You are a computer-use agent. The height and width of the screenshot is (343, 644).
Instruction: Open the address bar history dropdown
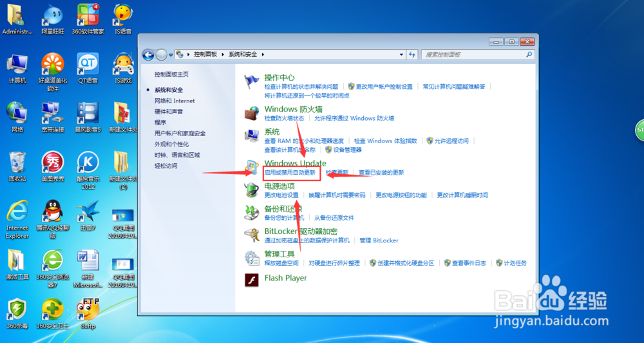click(401, 54)
